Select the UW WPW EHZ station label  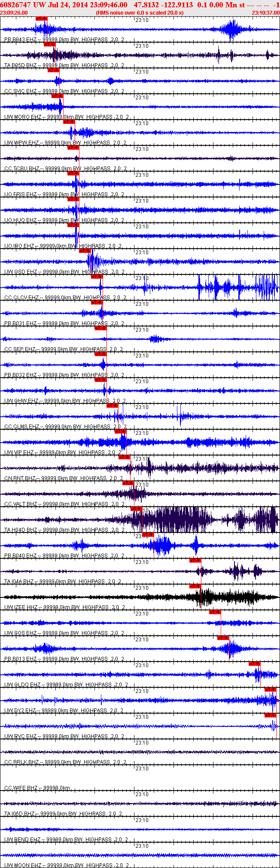[65, 143]
